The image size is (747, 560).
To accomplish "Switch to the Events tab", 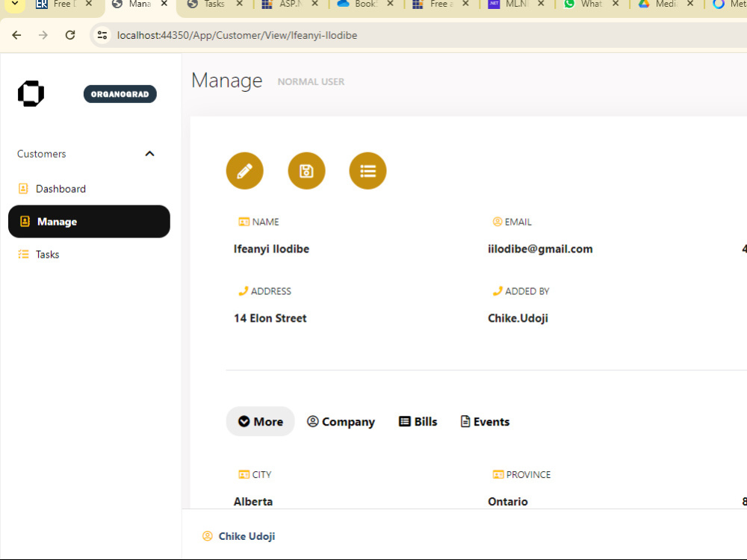I will click(485, 421).
